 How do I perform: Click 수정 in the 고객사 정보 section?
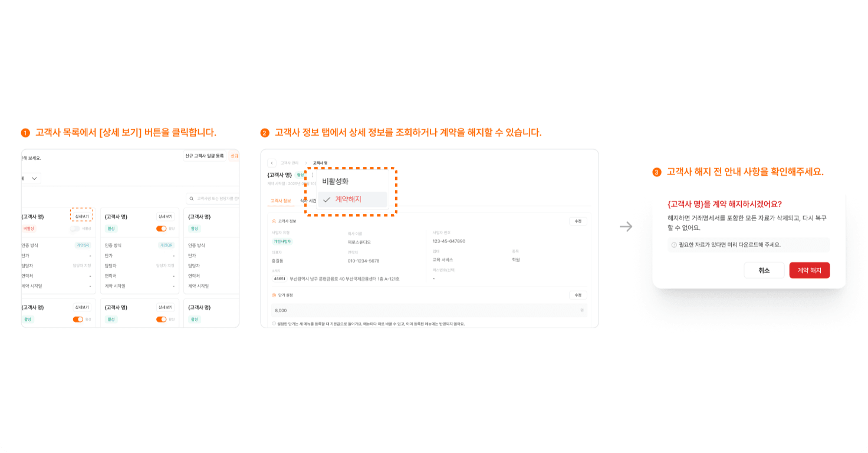[578, 221]
